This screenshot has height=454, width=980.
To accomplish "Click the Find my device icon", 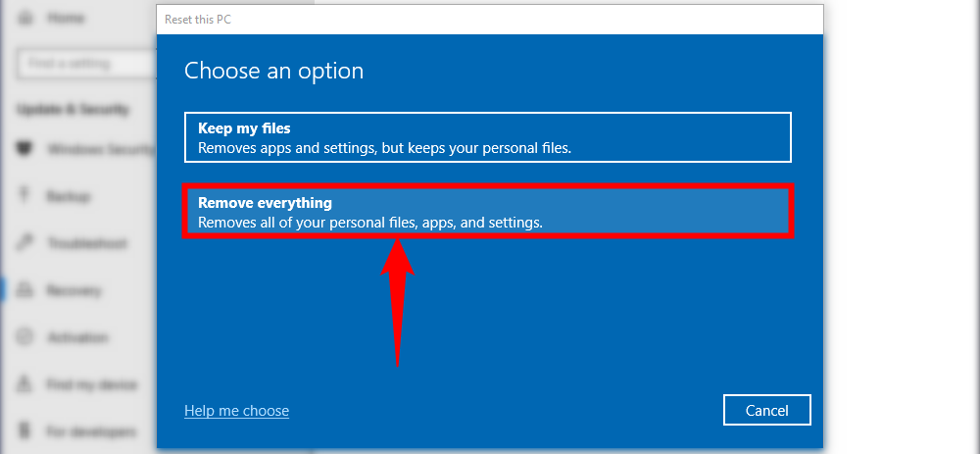I will pos(24,385).
